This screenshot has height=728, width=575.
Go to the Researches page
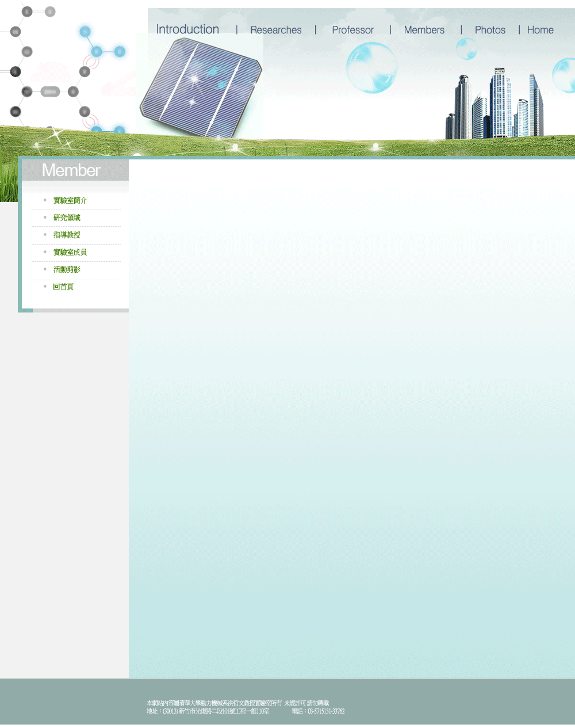tap(276, 30)
